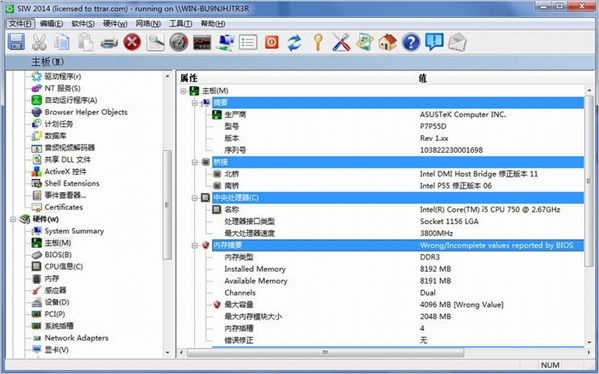Collapse the 内存摘要 section expander
599x374 pixels.
[x=195, y=245]
